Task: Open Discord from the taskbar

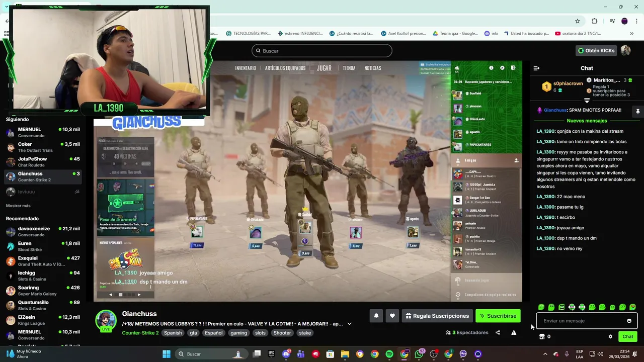Action: pos(286,354)
